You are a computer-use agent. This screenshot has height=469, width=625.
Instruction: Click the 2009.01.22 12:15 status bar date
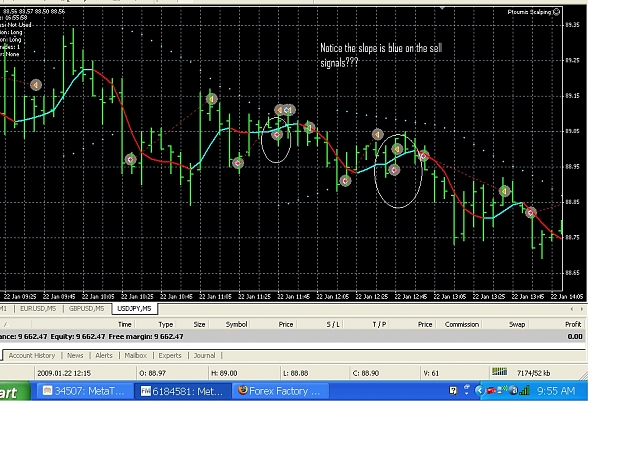tap(64, 373)
